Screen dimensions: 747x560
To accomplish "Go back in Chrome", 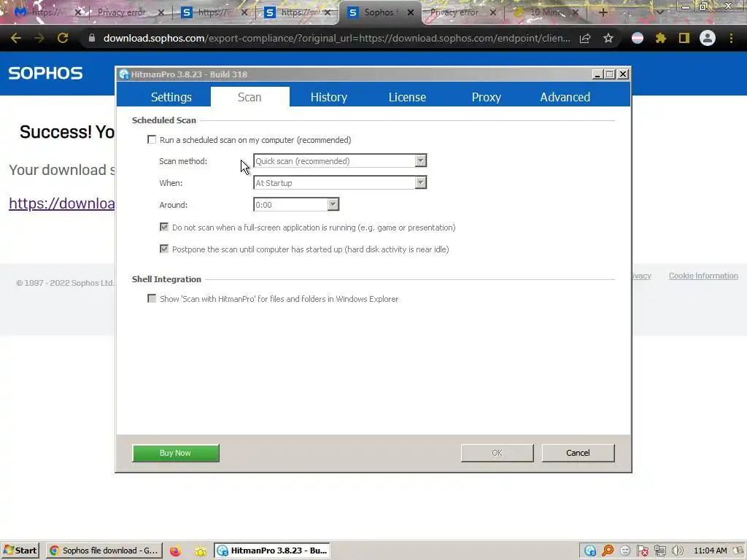I will [16, 38].
